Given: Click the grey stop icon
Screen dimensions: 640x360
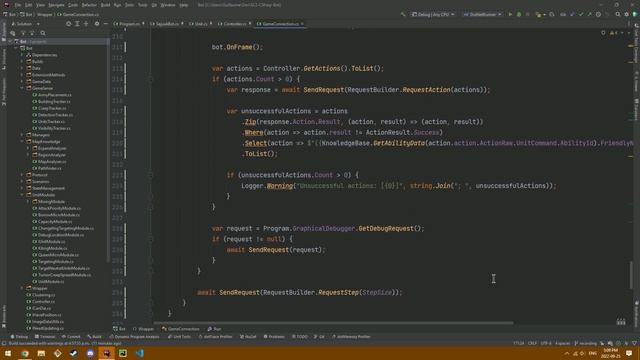Looking at the screenshot, I should 527,14.
